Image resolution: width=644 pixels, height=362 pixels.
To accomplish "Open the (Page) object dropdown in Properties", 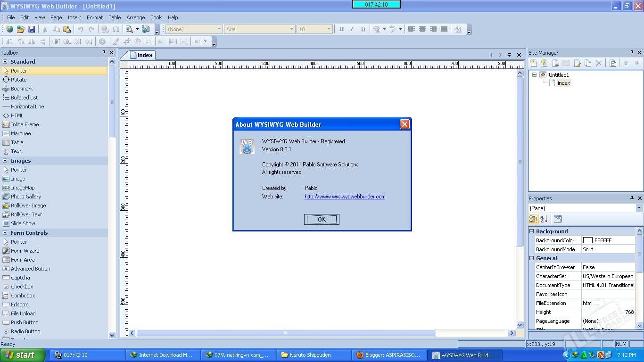I will click(x=639, y=208).
